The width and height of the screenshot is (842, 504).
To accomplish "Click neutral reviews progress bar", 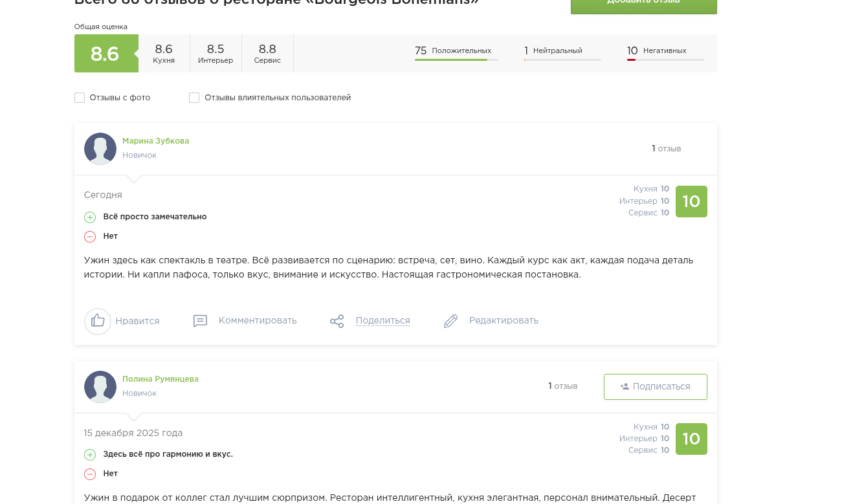I will pyautogui.click(x=562, y=60).
